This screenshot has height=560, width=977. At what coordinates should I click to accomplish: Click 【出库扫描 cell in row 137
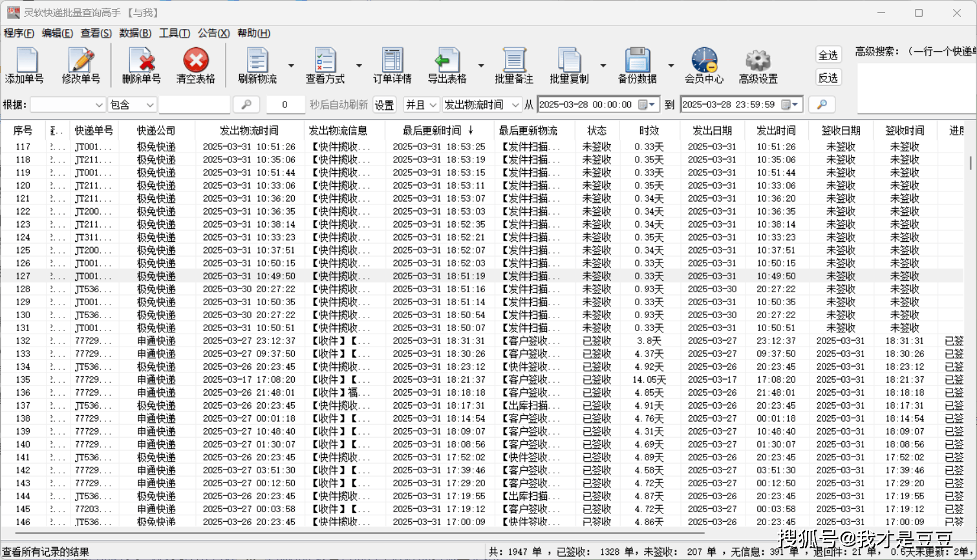[531, 405]
